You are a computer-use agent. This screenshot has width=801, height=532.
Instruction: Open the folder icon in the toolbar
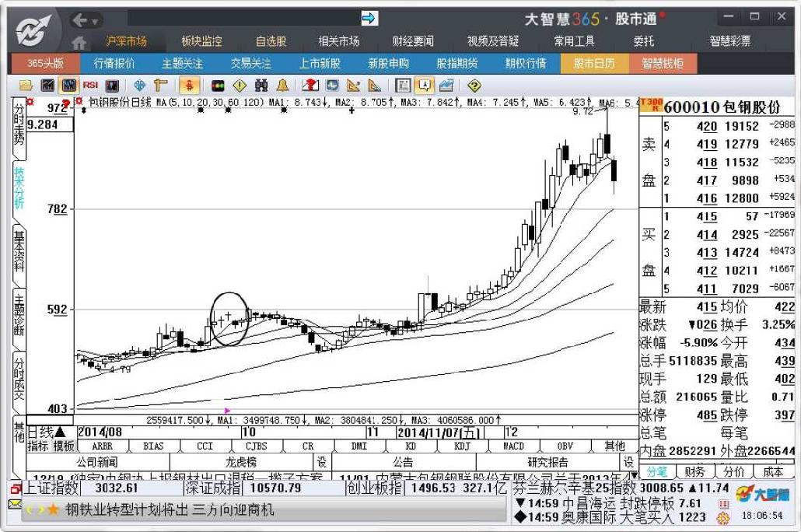pos(26,86)
